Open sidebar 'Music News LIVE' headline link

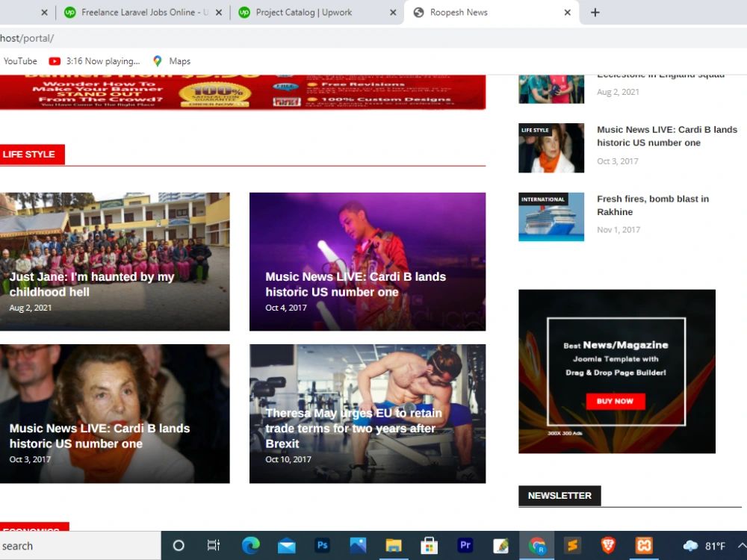(x=667, y=136)
